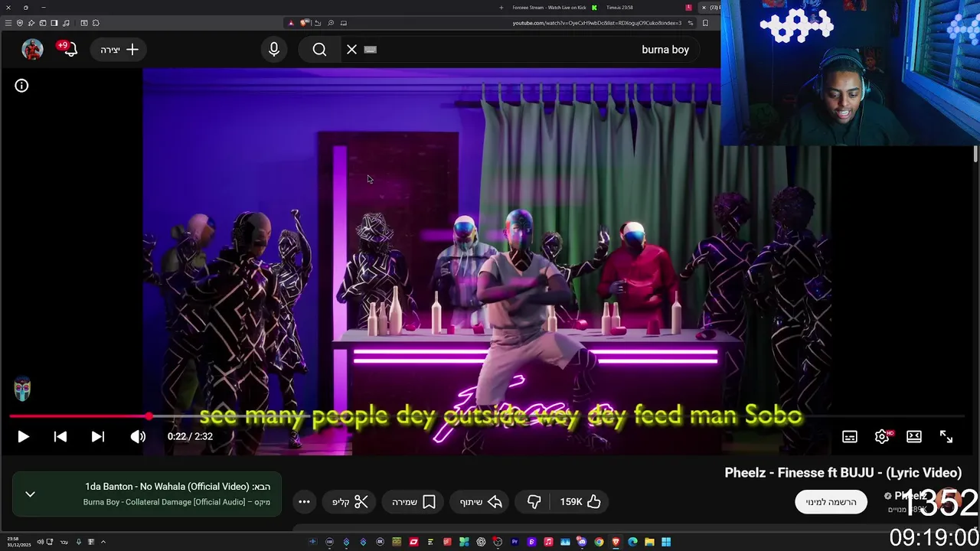Open the YouTube account avatar menu
Screen dimensions: 980x551
pos(32,50)
